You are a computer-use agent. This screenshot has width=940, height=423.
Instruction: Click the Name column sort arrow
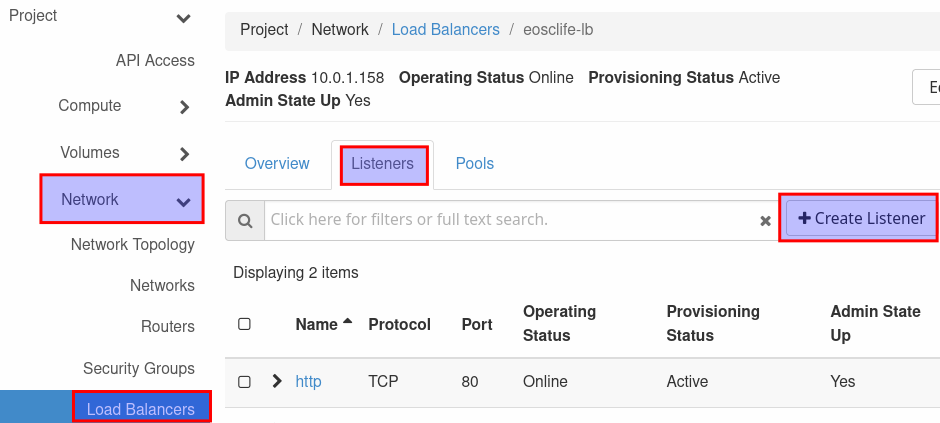pyautogui.click(x=347, y=322)
